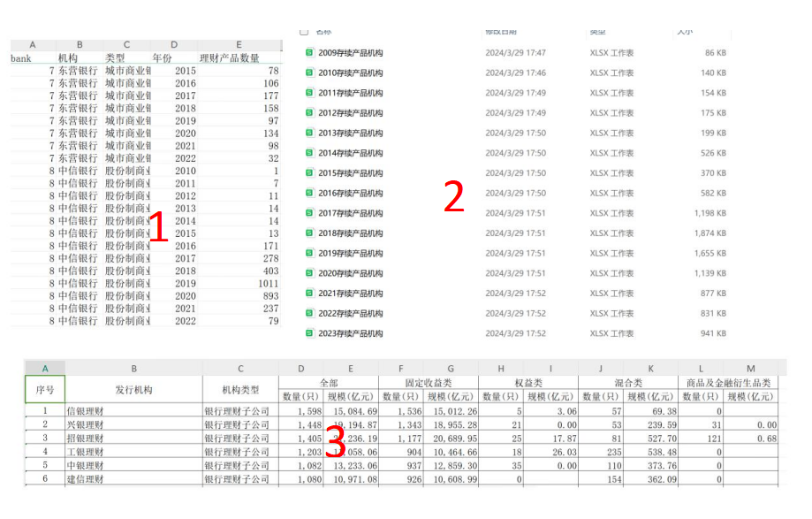The width and height of the screenshot is (812, 519).
Task: Select the cell with value 893
Action: 239,296
